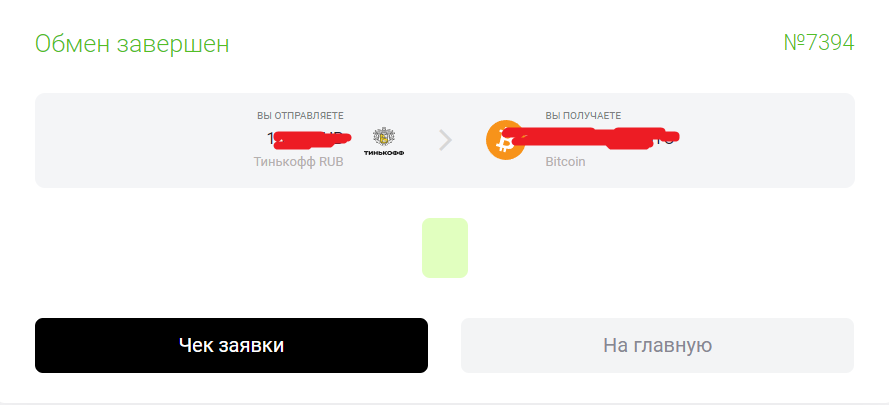Click the gray chevron arrow between currencies
This screenshot has width=889, height=405.
[446, 140]
